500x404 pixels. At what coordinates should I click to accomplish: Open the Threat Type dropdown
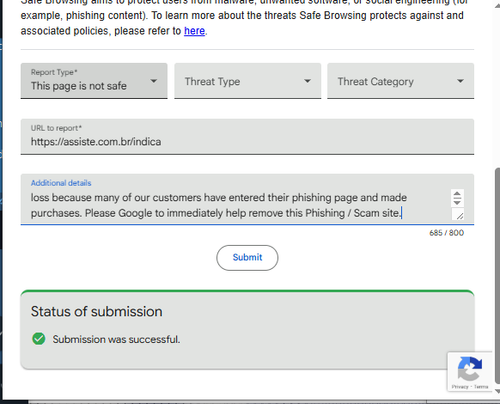[248, 81]
